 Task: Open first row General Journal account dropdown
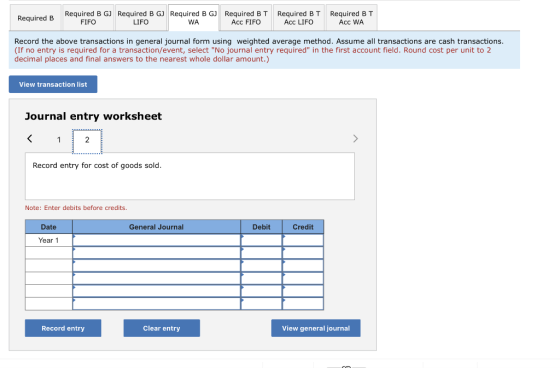[x=156, y=240]
